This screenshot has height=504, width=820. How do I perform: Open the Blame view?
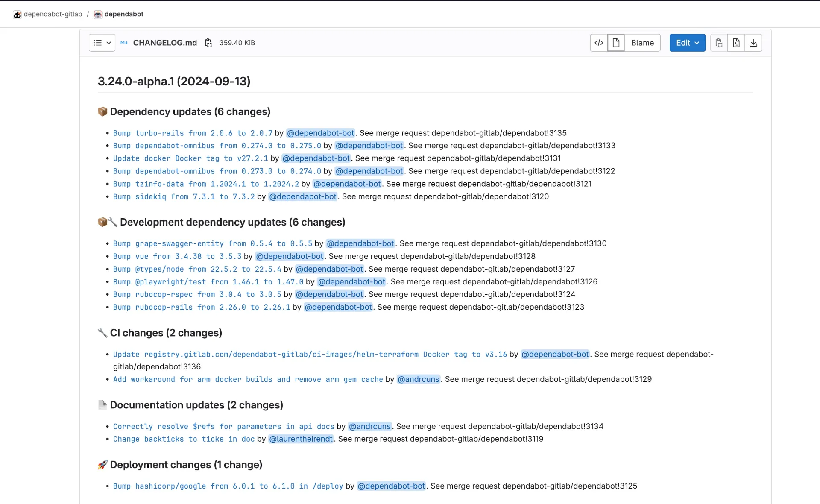click(x=642, y=43)
